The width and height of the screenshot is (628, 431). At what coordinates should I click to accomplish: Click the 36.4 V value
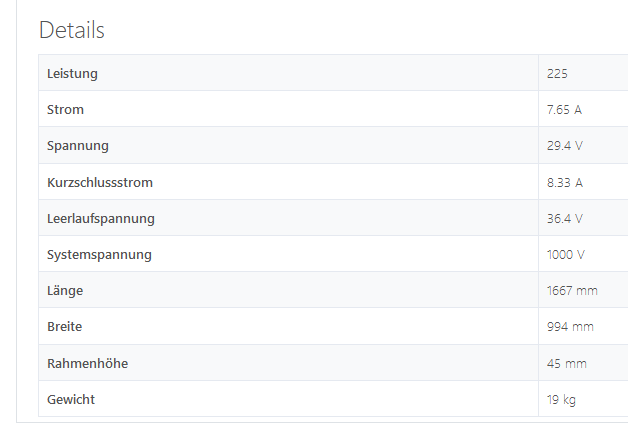pyautogui.click(x=565, y=218)
